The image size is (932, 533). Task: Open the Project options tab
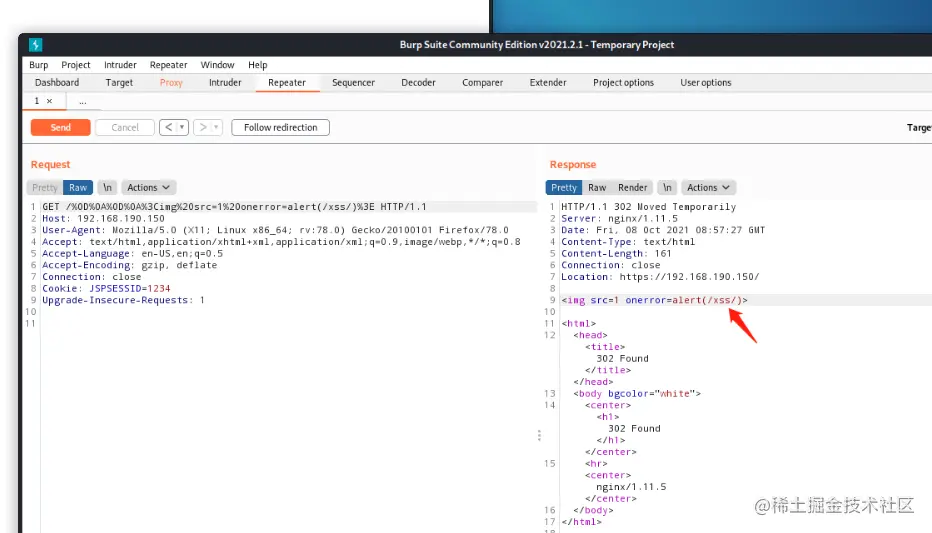(623, 83)
